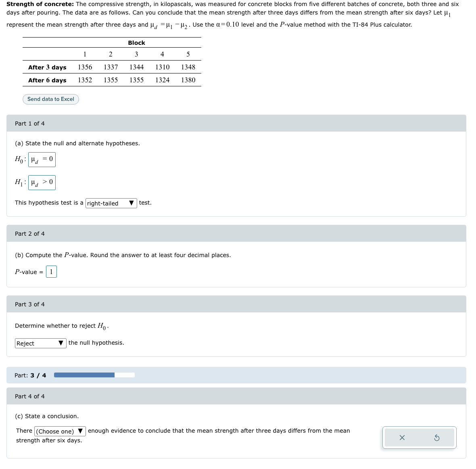The width and height of the screenshot is (476, 469).
Task: Click the Part 1 of 4 header
Action: (30, 123)
